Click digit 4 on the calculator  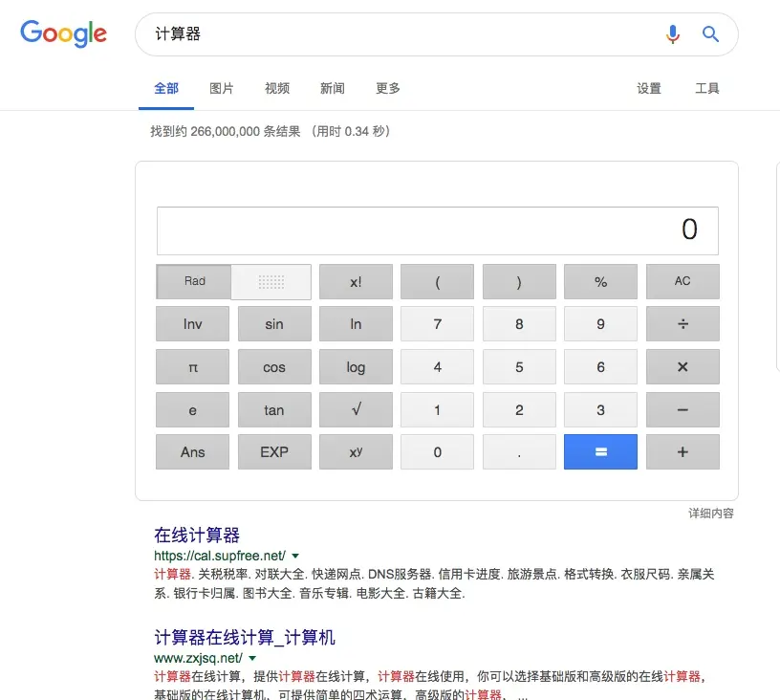coord(437,366)
